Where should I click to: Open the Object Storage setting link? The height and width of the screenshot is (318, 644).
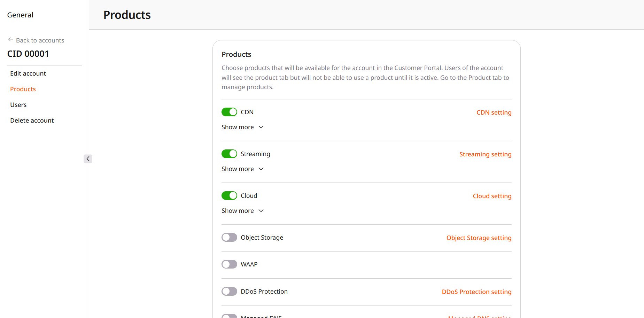tap(479, 238)
